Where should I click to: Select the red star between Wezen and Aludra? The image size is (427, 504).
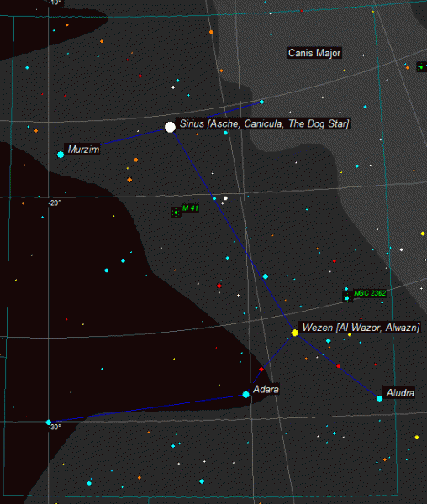pyautogui.click(x=338, y=365)
